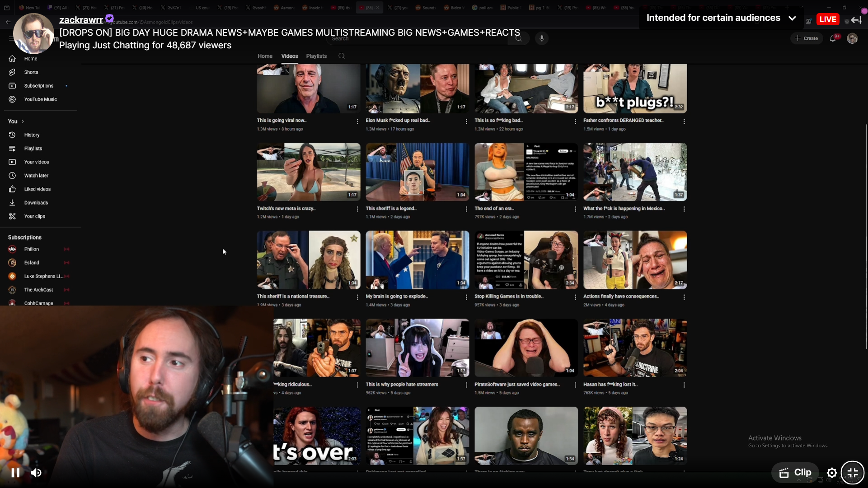
Task: Click the search magnifier icon in channel tabs
Action: pyautogui.click(x=342, y=56)
